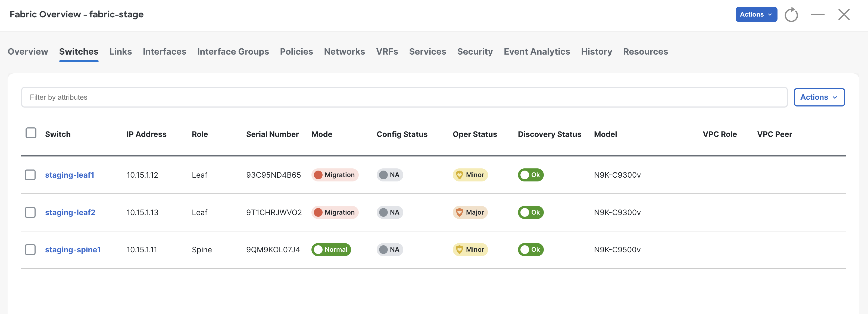
Task: Close the Fabric Overview panel
Action: coord(844,14)
